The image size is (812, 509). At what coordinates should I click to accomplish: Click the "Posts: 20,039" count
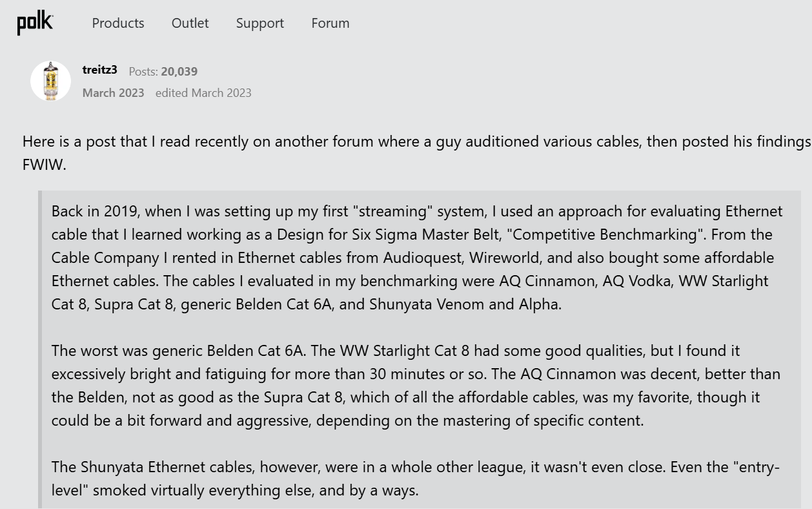tap(163, 71)
